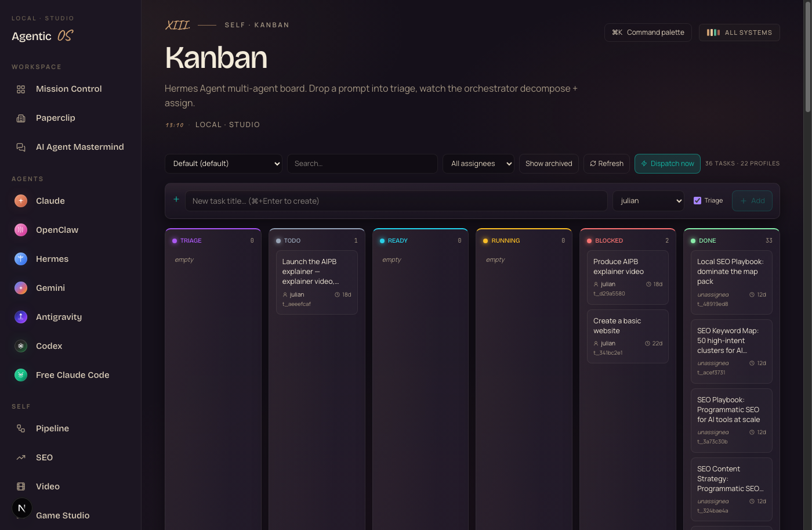The width and height of the screenshot is (812, 530).
Task: Click Dispatch now button
Action: pos(668,164)
